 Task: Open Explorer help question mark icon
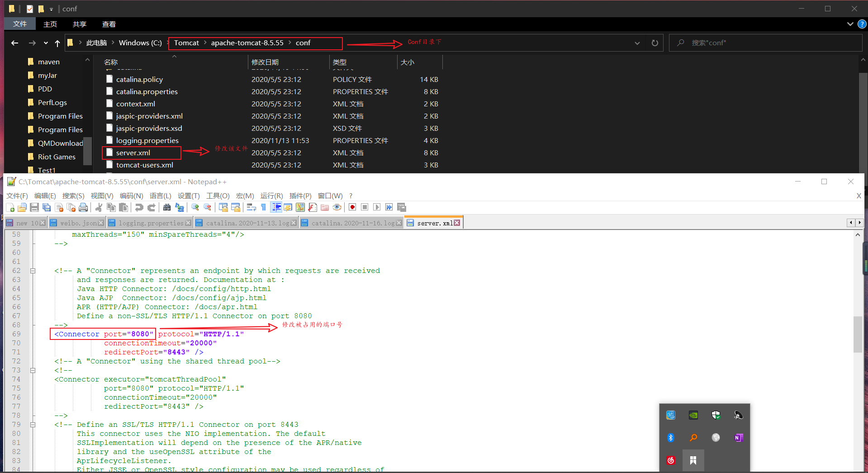862,24
